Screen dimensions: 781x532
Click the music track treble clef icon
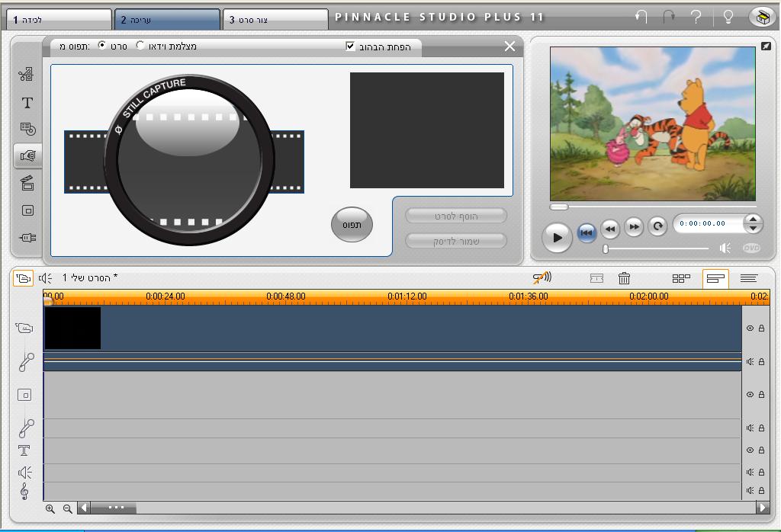pos(24,491)
